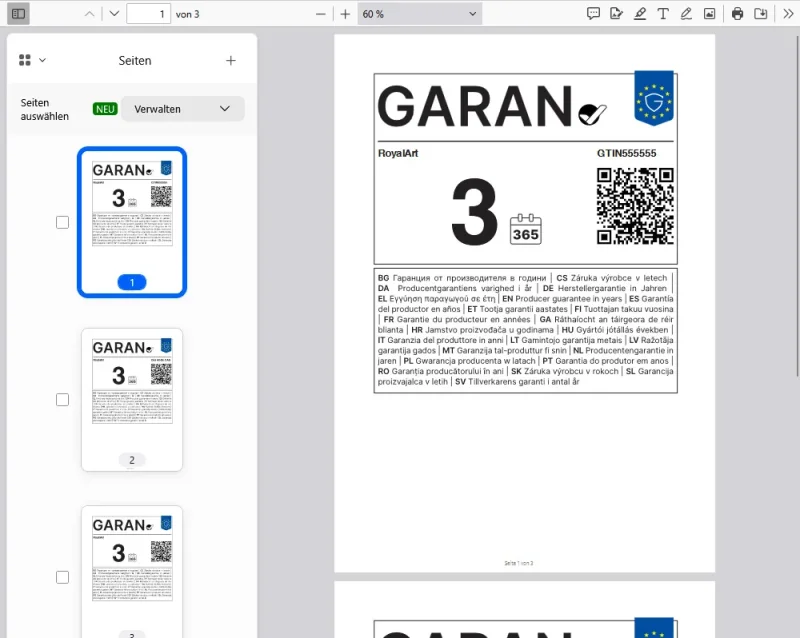Open the fill and sign icon
Screen dimensions: 800x638
(616, 14)
